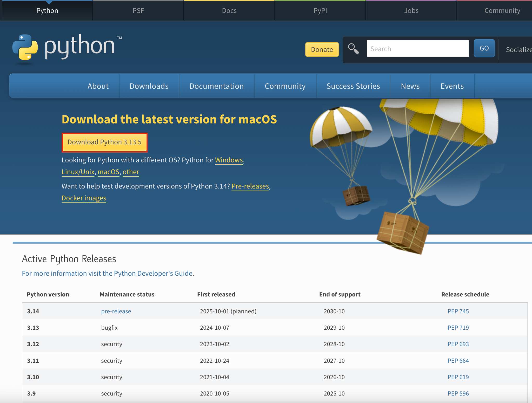Open the PEP 619 release schedule
This screenshot has width=532, height=403.
(458, 377)
